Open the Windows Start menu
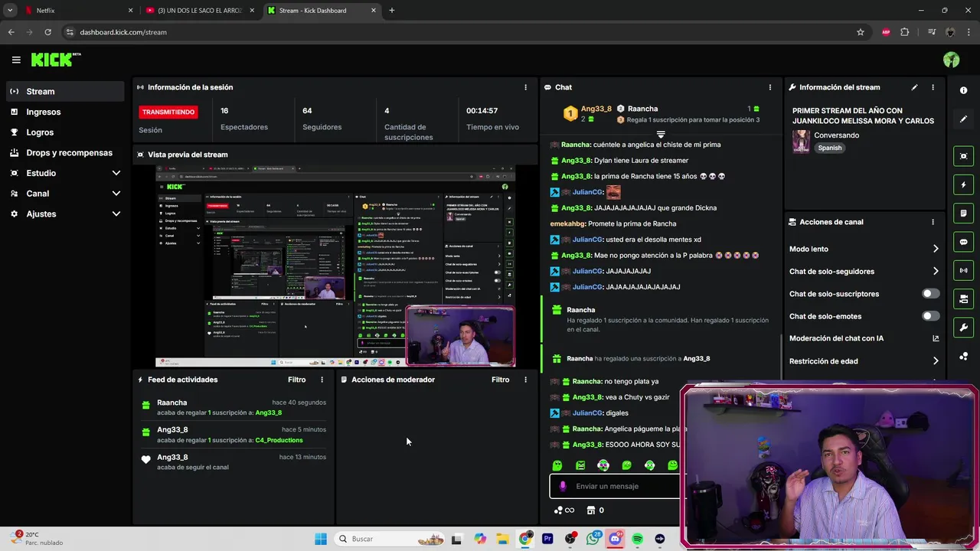The height and width of the screenshot is (551, 980). 321,539
